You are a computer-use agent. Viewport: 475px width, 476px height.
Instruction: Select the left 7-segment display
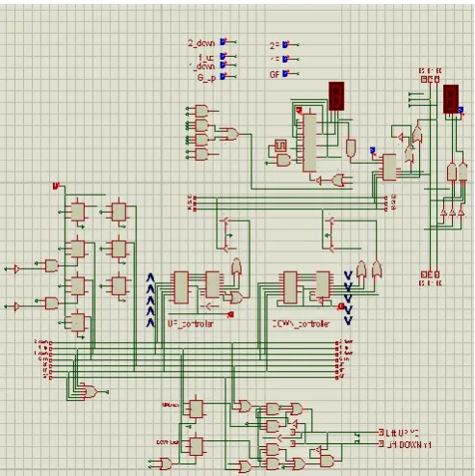click(x=336, y=96)
